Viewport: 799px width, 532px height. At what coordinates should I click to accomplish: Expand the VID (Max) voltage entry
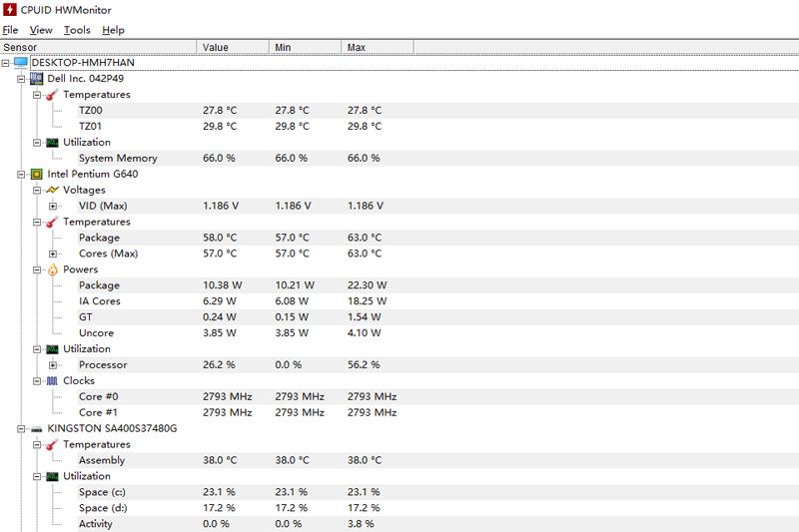[x=54, y=206]
